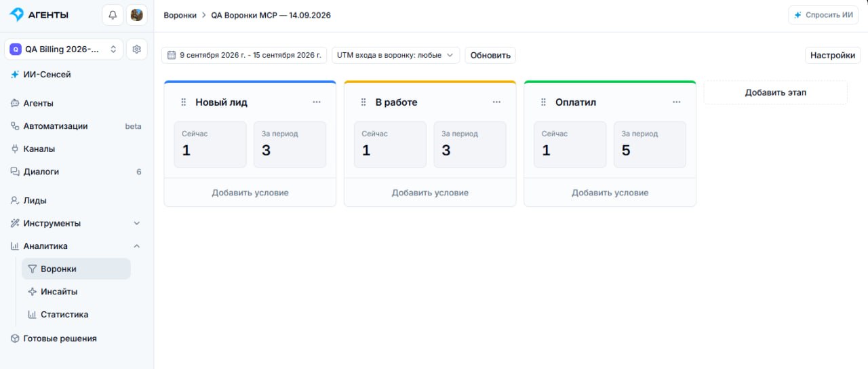This screenshot has height=369, width=868.
Task: Open Автоматизации beta section
Action: pos(77,126)
